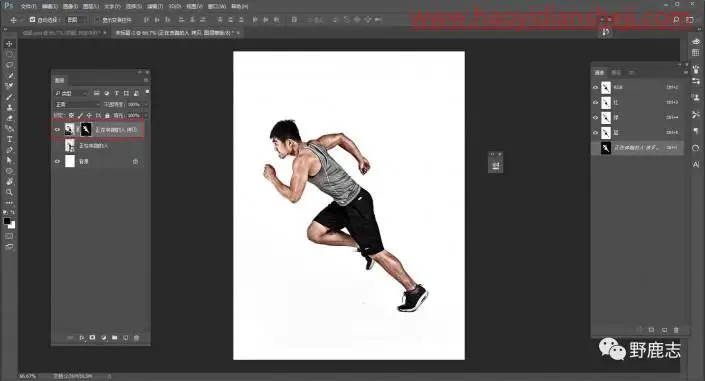Viewport: 705px width, 381px height.
Task: Open Layers panel flyout menu
Action: (x=146, y=80)
